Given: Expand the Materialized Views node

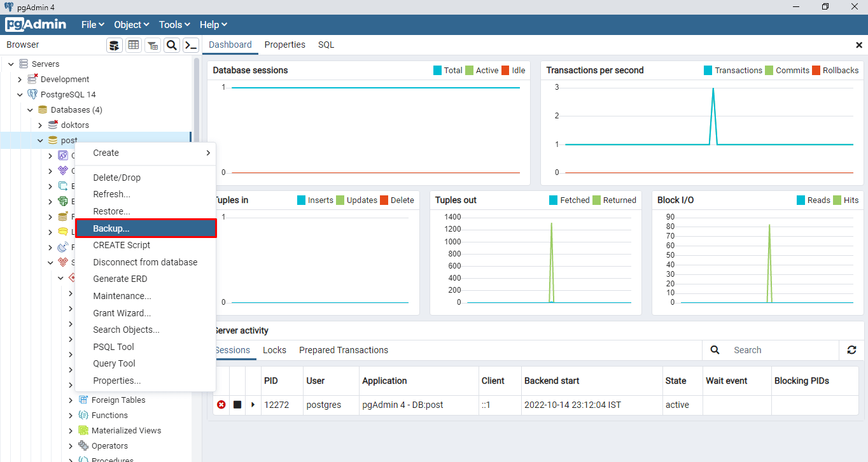Looking at the screenshot, I should click(x=71, y=430).
